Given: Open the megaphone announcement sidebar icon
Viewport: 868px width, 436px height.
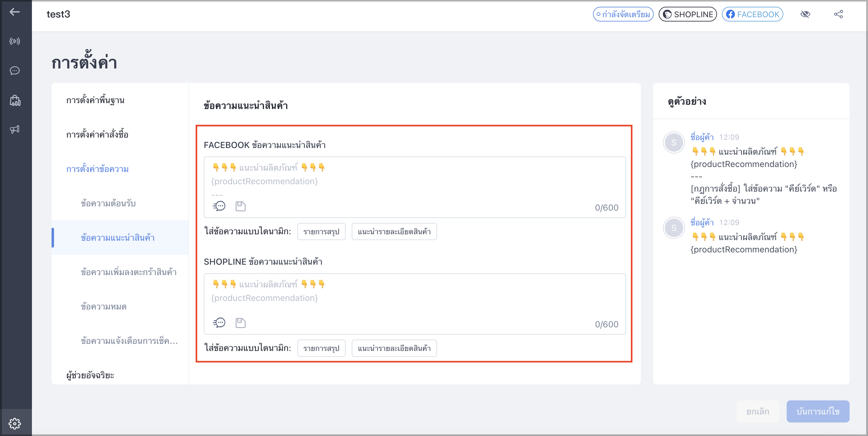Looking at the screenshot, I should click(14, 130).
